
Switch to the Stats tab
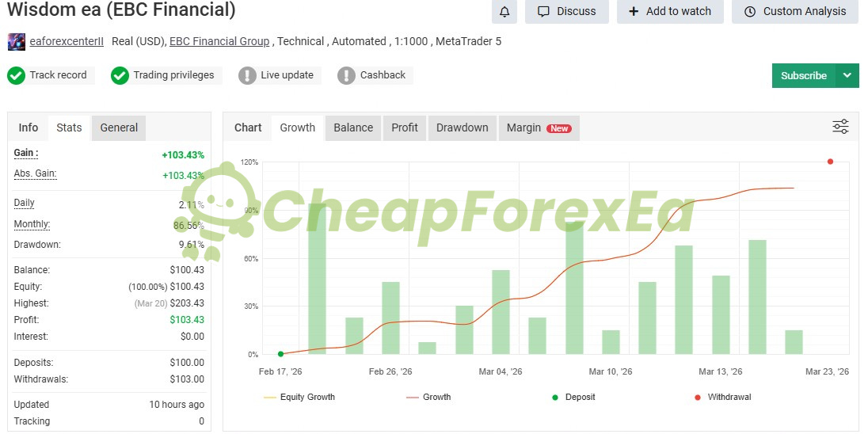69,128
